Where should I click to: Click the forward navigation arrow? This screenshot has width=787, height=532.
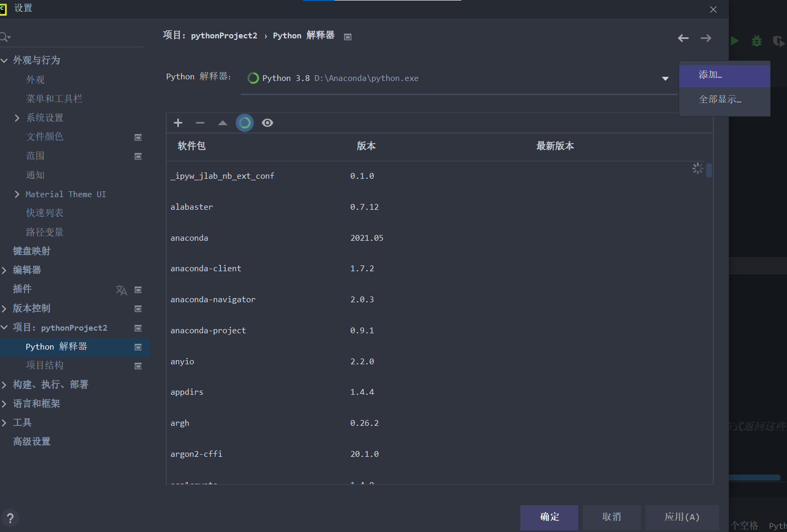[x=706, y=38]
